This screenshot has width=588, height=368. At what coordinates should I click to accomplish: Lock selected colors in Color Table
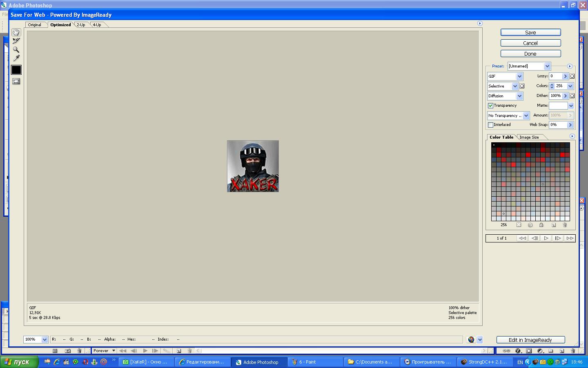541,225
